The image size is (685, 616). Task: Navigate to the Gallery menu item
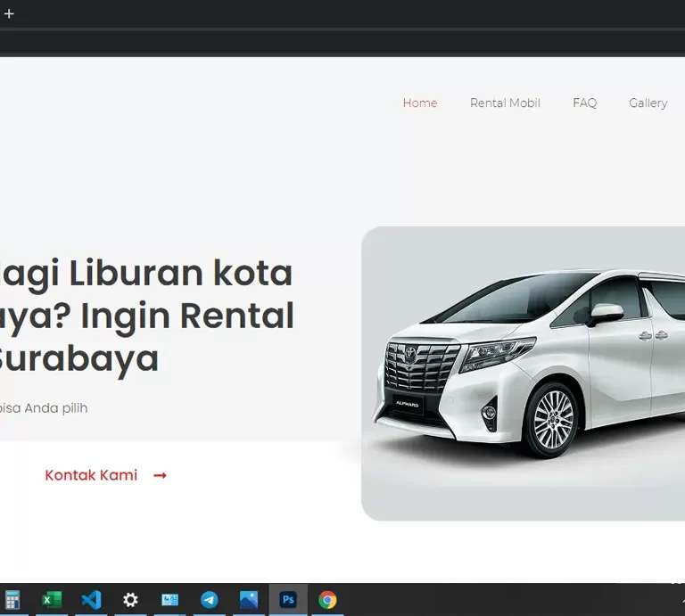pos(648,103)
